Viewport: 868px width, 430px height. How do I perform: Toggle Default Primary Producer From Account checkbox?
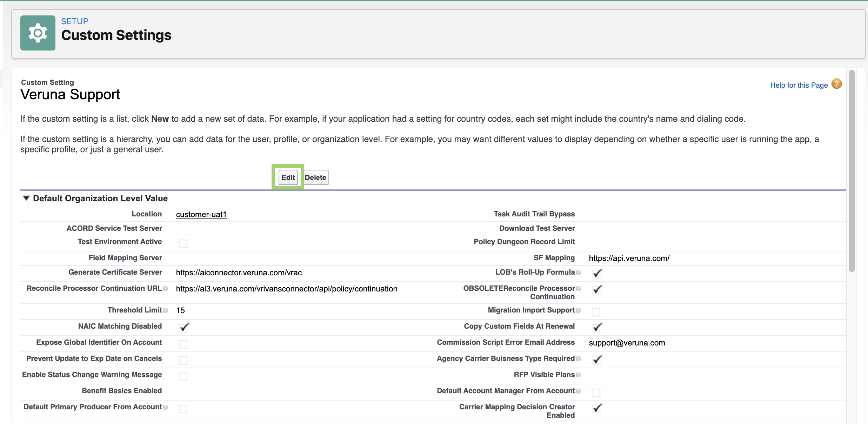(183, 409)
